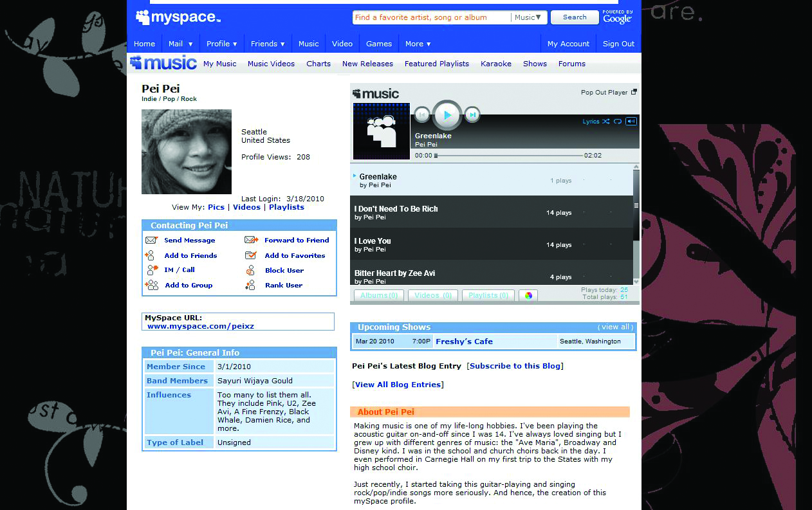Go to My Account
The height and width of the screenshot is (510, 812).
pyautogui.click(x=568, y=44)
